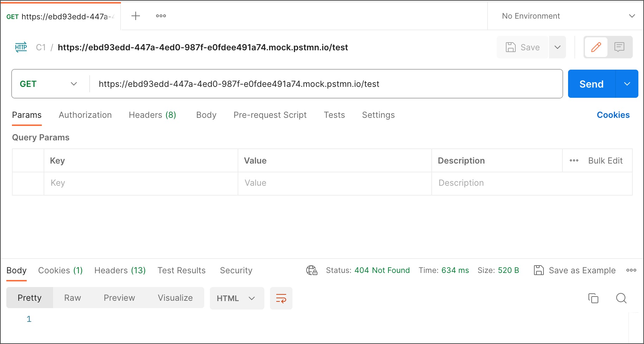Select the Raw response view
The width and height of the screenshot is (644, 344).
(x=72, y=298)
